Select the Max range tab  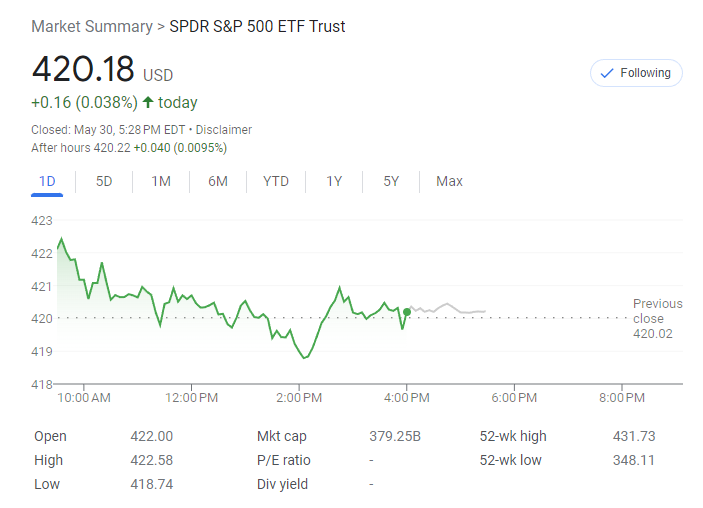pos(449,181)
